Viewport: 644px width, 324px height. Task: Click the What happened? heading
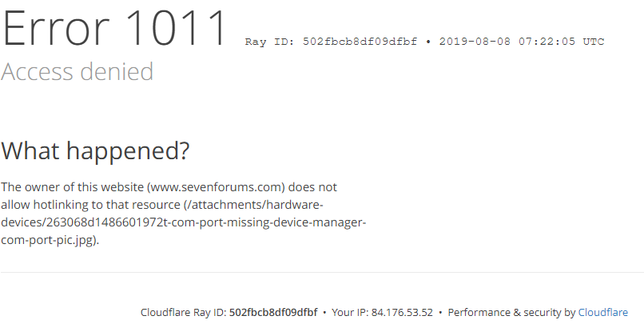point(95,150)
